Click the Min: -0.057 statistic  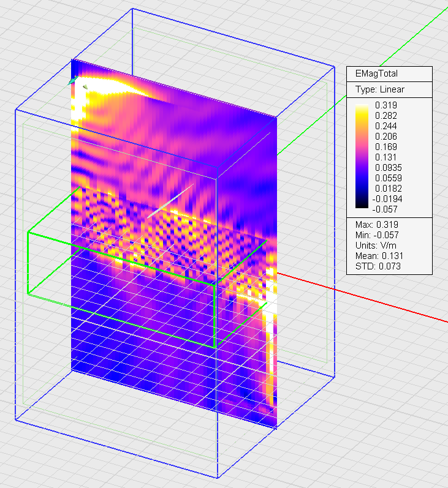376,235
